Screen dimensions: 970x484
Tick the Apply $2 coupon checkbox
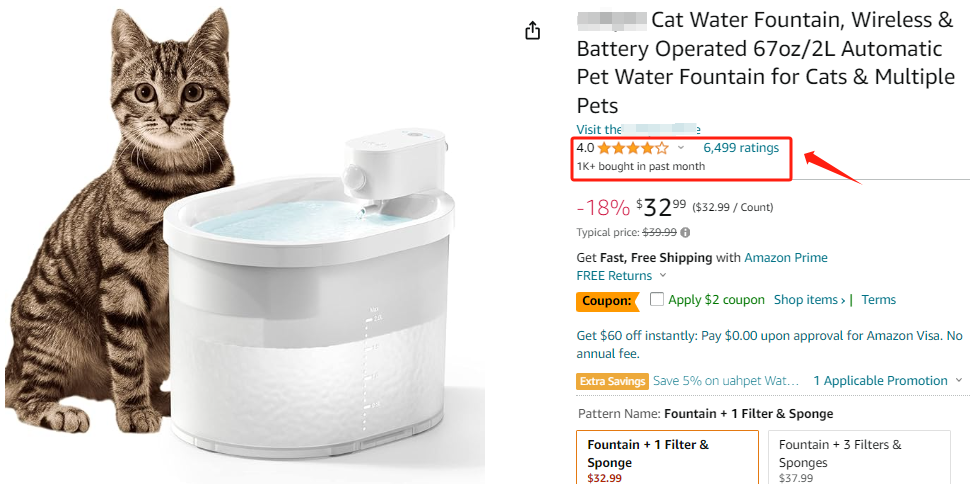tap(657, 300)
